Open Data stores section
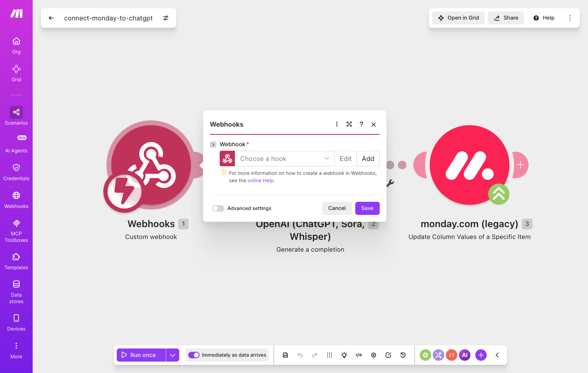Viewport: 588px width, 373px height. click(16, 292)
